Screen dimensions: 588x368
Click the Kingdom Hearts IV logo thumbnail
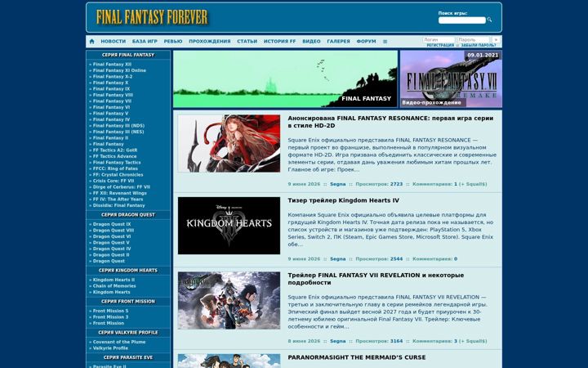pyautogui.click(x=229, y=226)
